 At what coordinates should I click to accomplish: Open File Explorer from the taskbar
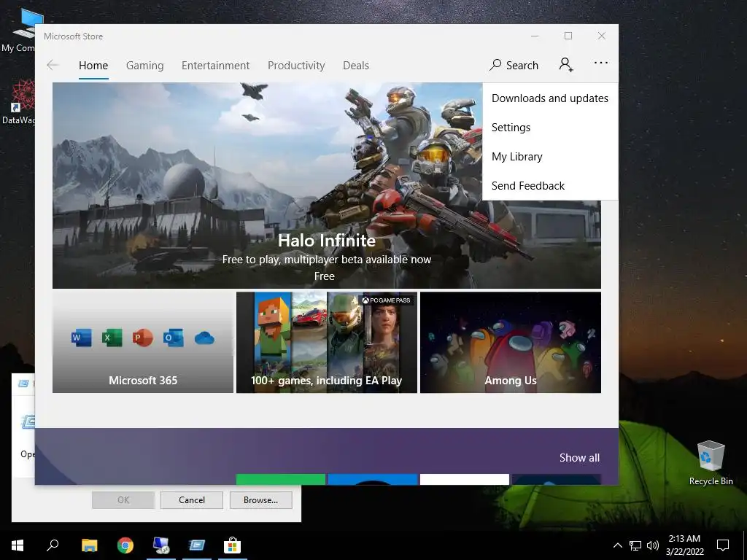(89, 545)
